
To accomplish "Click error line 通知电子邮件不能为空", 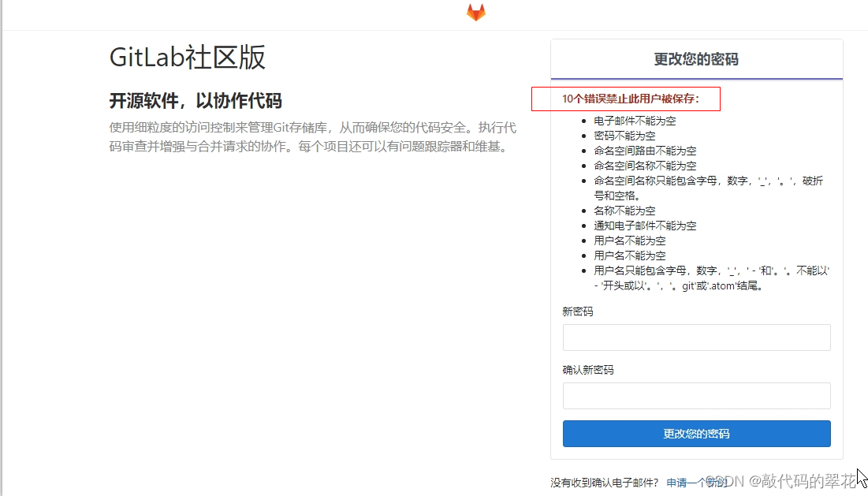I will [x=645, y=226].
